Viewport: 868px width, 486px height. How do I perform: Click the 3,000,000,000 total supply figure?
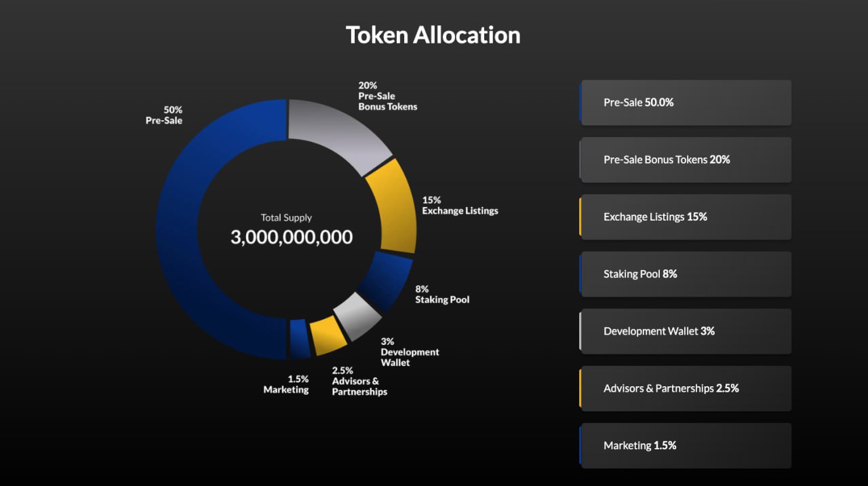click(x=292, y=237)
